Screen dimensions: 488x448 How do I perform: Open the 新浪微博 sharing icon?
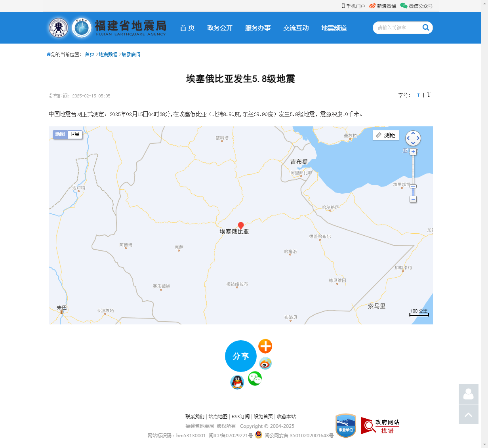click(x=372, y=6)
